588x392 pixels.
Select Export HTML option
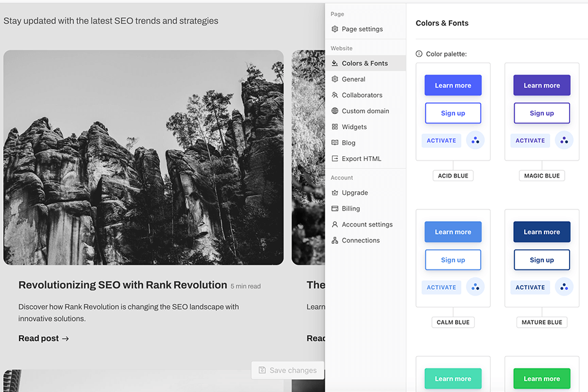click(366, 159)
